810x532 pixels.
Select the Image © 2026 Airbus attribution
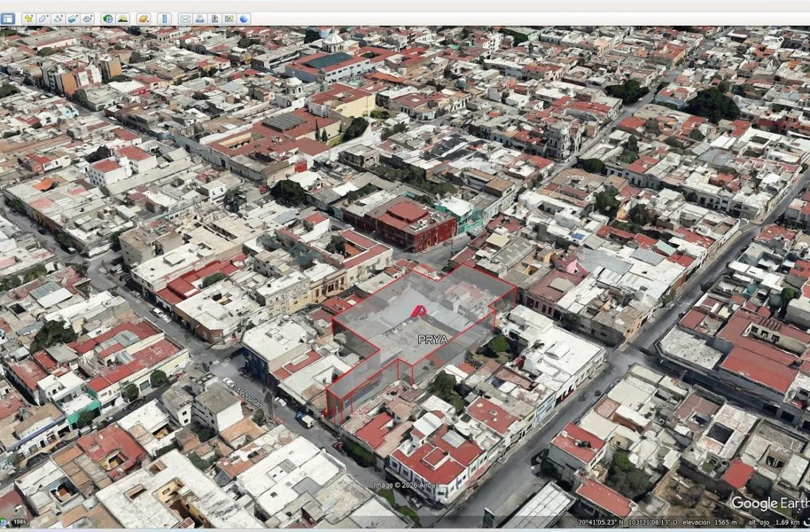[x=406, y=485]
